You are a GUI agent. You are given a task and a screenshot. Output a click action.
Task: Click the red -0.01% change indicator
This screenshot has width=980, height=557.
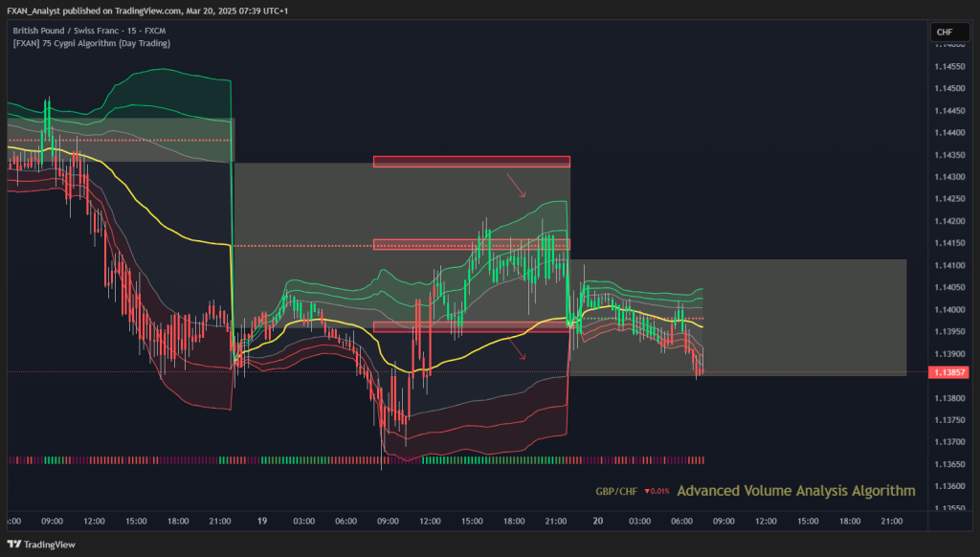point(657,491)
